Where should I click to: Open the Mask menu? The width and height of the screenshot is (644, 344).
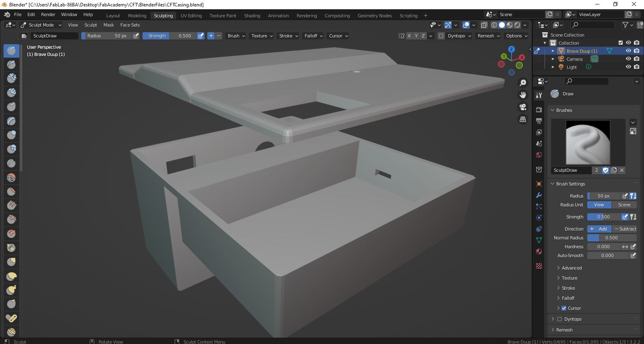point(109,25)
